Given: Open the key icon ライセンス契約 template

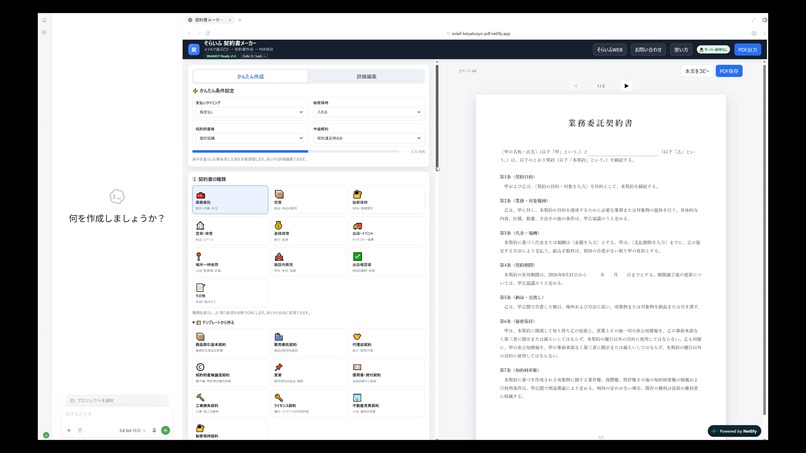Looking at the screenshot, I should coord(308,403).
